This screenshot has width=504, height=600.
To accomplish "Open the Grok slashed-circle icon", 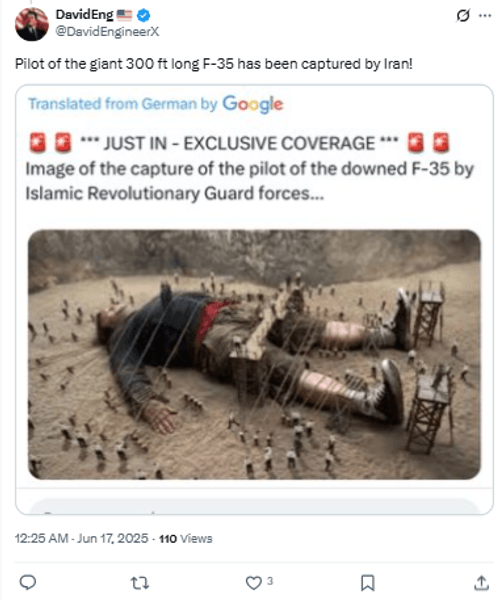I will point(463,16).
